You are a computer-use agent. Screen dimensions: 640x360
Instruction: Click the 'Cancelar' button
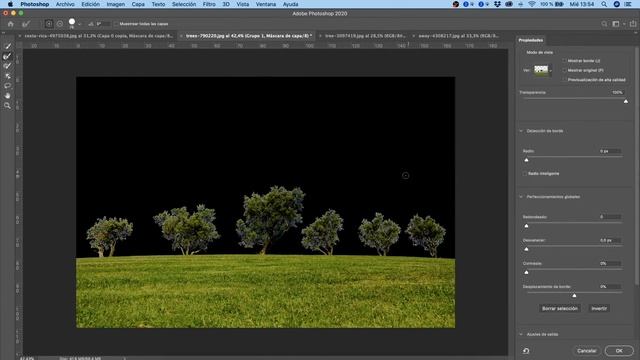point(587,351)
